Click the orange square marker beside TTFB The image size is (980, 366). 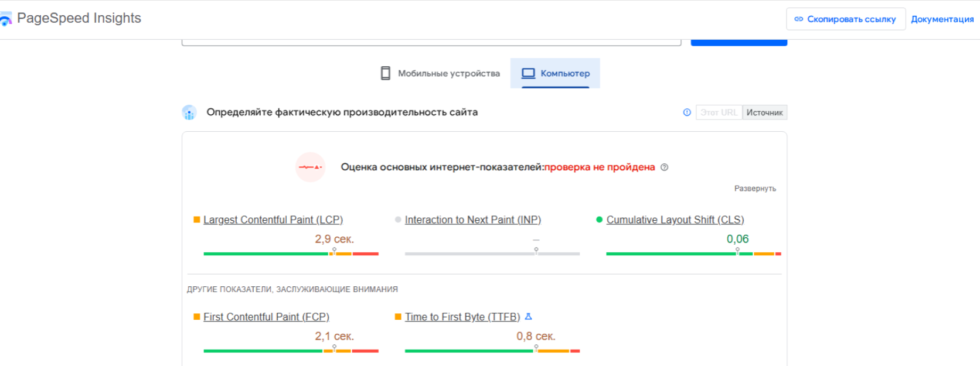coord(398,317)
